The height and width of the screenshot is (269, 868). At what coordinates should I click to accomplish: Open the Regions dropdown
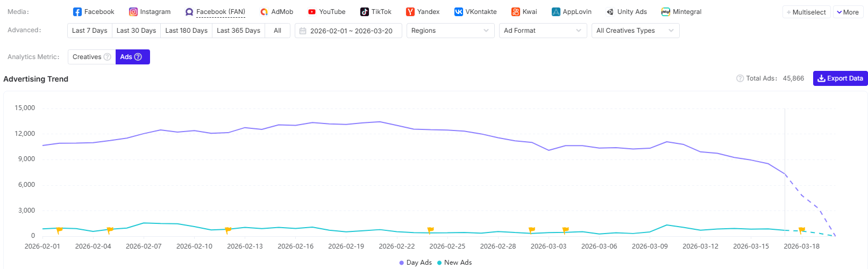point(450,31)
